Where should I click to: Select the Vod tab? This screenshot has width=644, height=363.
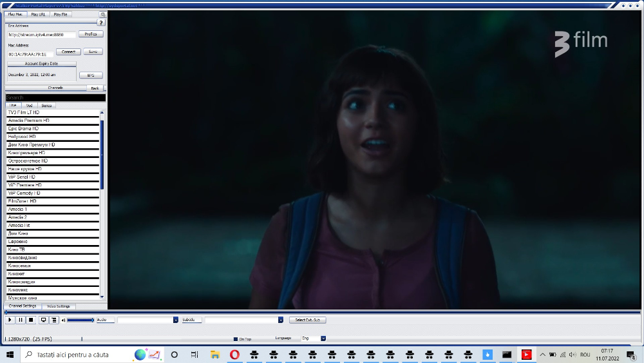(29, 106)
